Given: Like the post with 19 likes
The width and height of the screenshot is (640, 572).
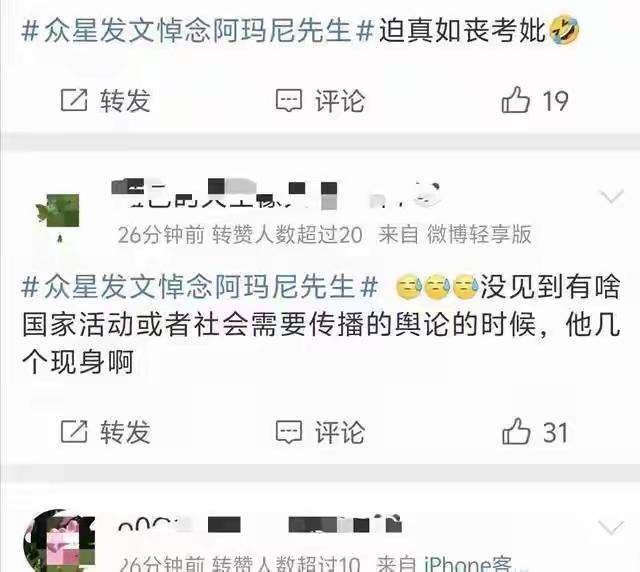Looking at the screenshot, I should pyautogui.click(x=516, y=99).
